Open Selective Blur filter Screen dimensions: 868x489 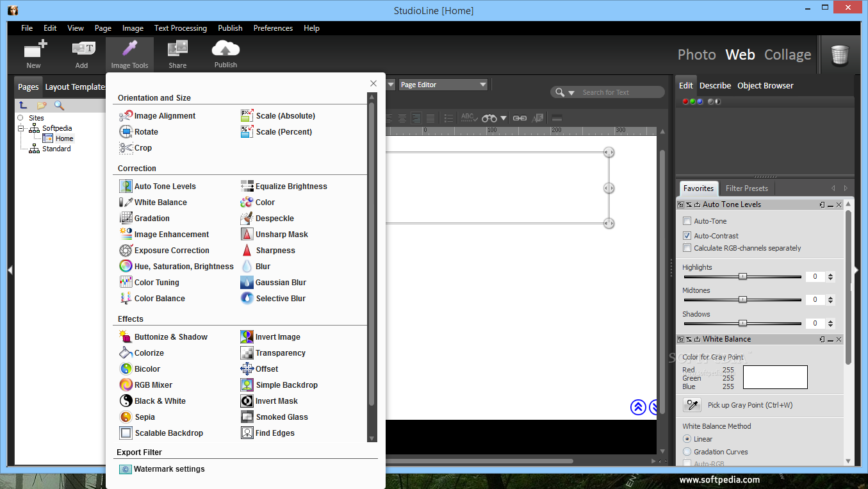click(274, 299)
